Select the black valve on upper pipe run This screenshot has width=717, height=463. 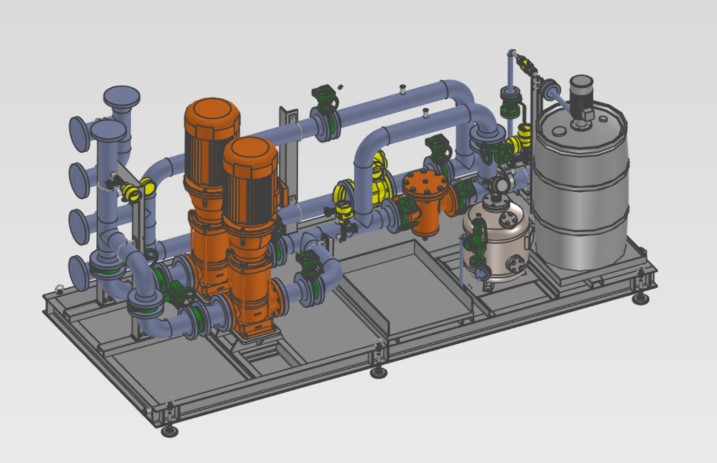[326, 98]
